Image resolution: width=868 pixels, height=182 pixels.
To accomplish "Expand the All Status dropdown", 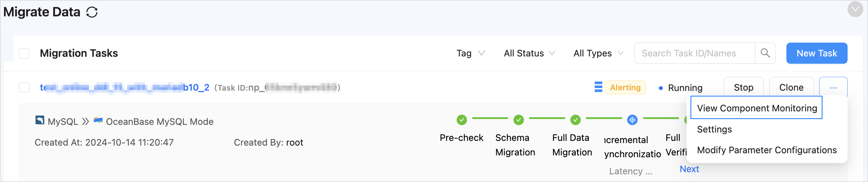I will coord(529,53).
